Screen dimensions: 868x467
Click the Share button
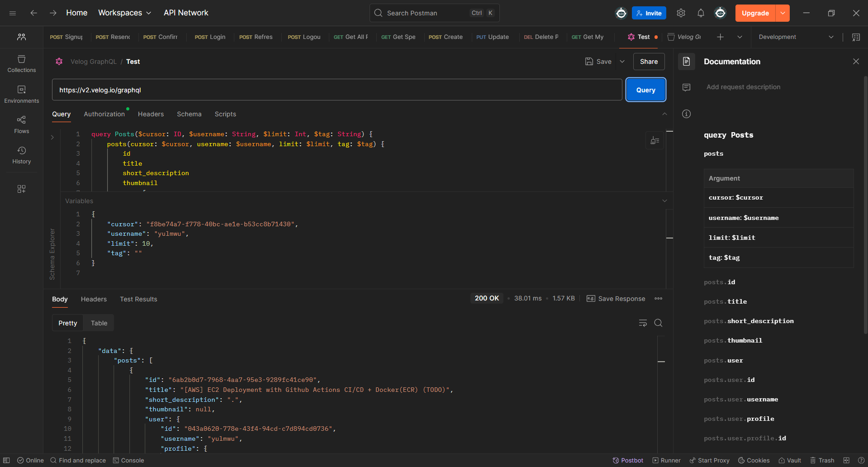(649, 62)
